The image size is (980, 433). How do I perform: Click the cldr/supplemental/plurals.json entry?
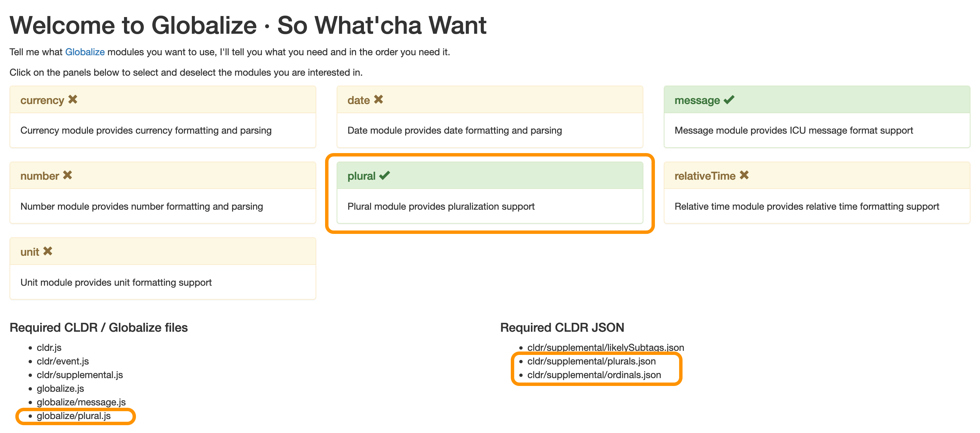click(591, 361)
